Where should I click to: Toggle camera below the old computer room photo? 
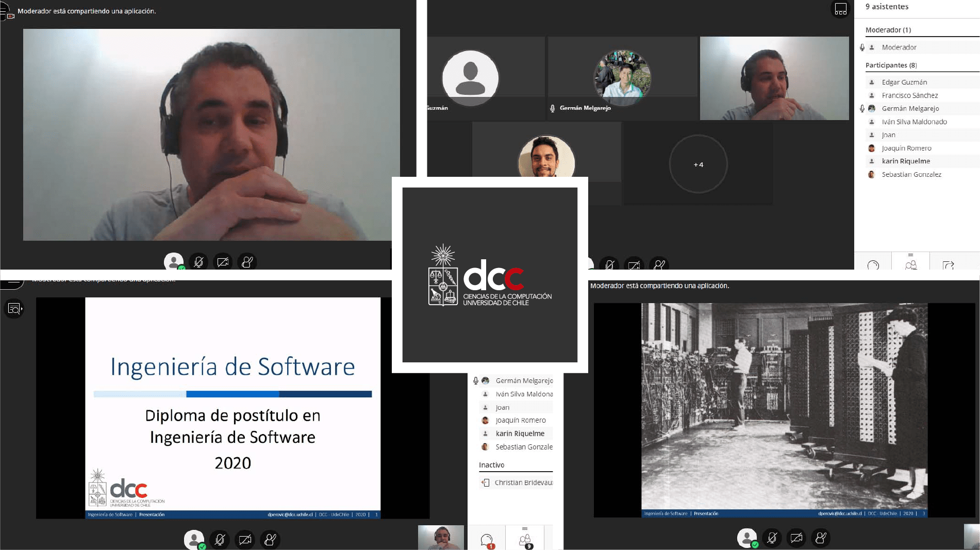click(x=796, y=538)
